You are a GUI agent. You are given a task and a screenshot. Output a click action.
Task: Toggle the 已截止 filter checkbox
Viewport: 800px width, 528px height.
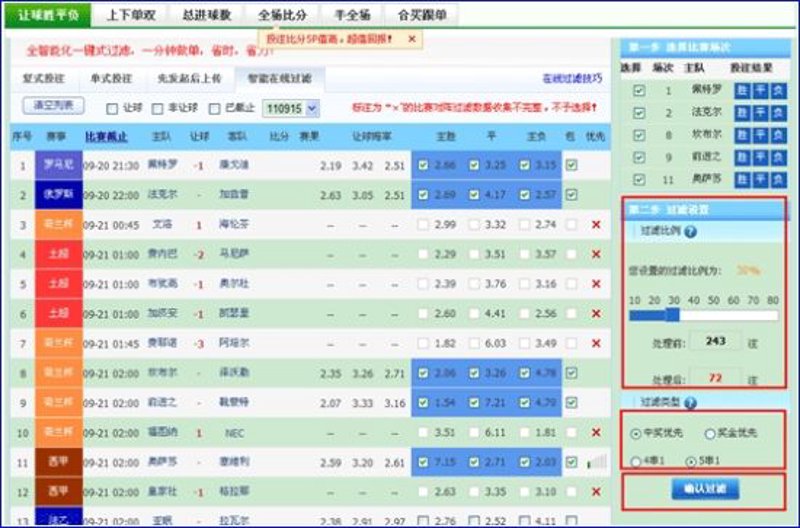point(215,109)
